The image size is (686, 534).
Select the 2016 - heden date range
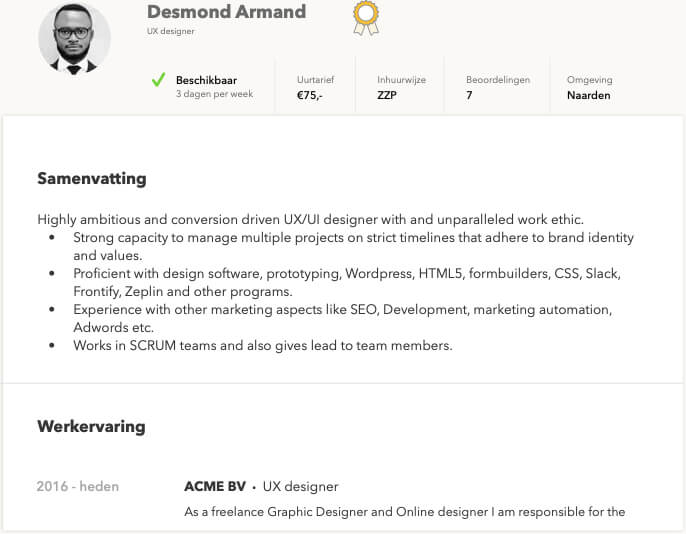[78, 486]
